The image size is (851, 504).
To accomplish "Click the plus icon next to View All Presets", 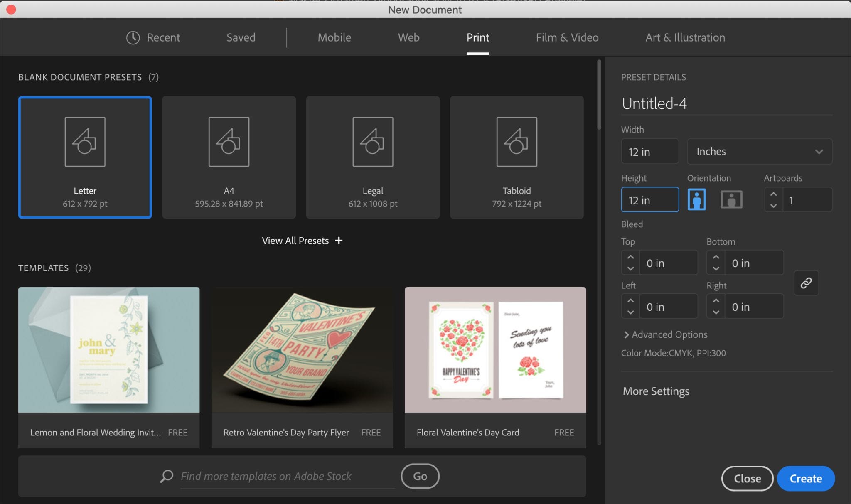I will (339, 240).
